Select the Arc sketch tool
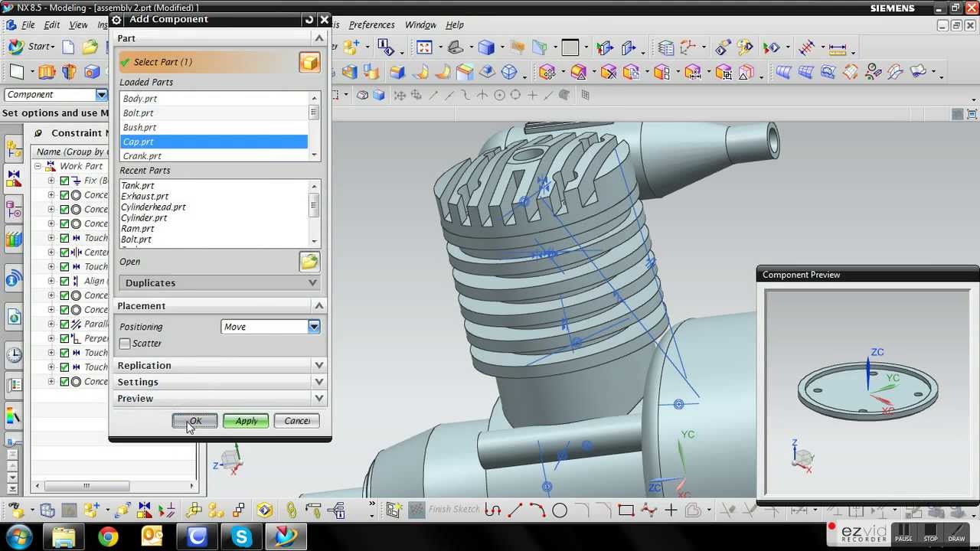Screen dimensions: 980x551 pos(537,510)
